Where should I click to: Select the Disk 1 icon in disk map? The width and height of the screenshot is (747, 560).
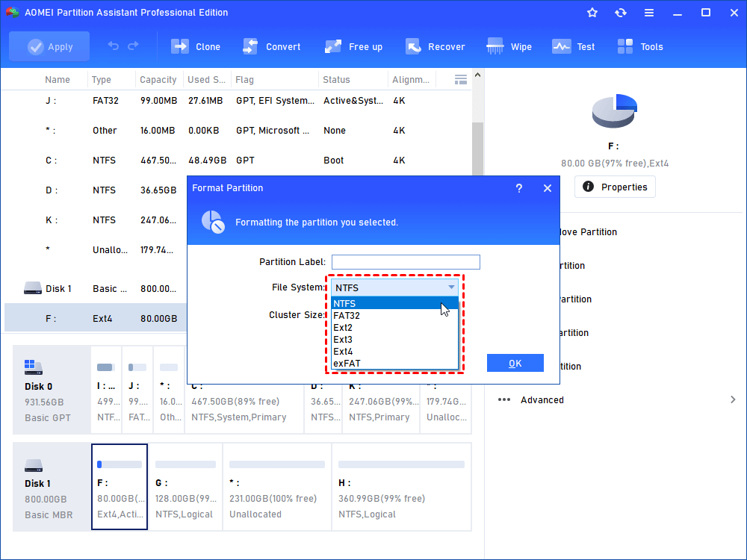tap(34, 465)
